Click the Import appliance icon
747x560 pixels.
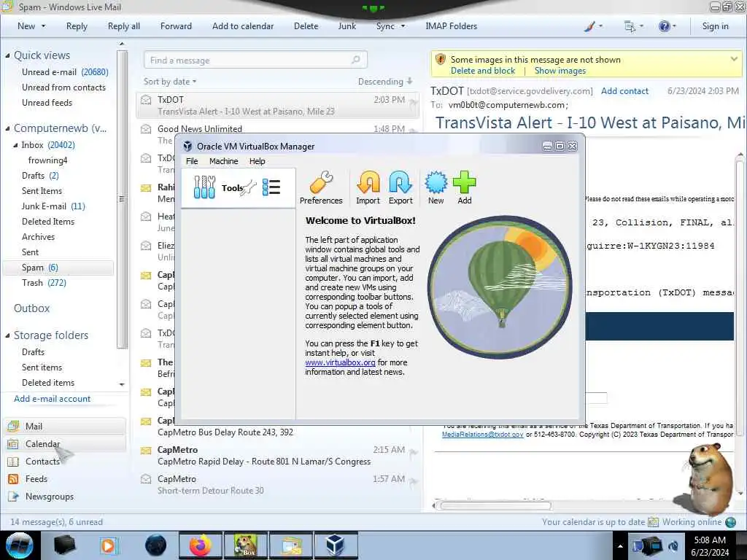[368, 187]
